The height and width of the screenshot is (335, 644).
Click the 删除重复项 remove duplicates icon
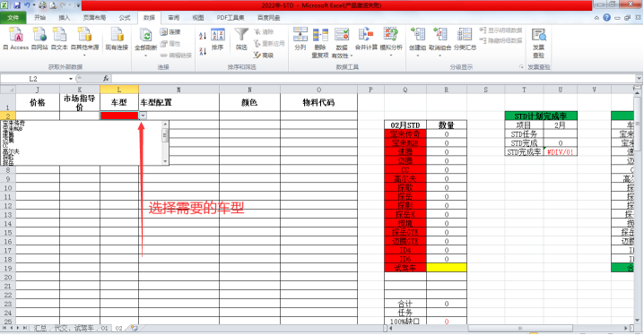tap(320, 35)
